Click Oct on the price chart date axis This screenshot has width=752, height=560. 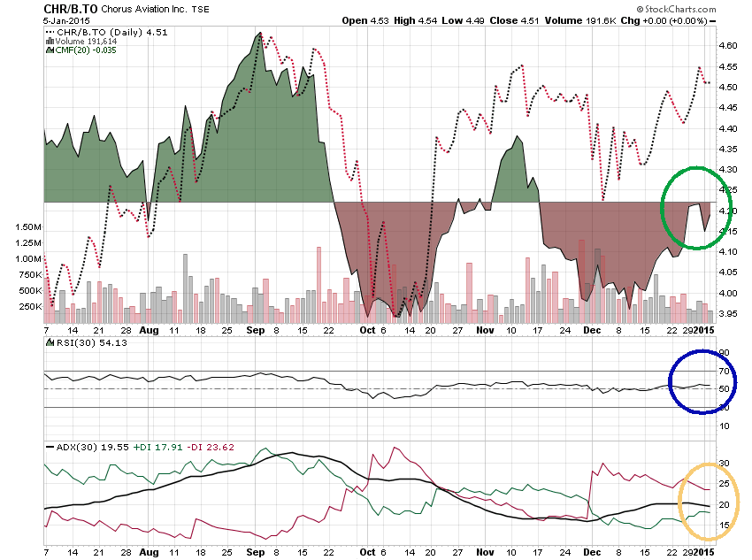pos(368,330)
